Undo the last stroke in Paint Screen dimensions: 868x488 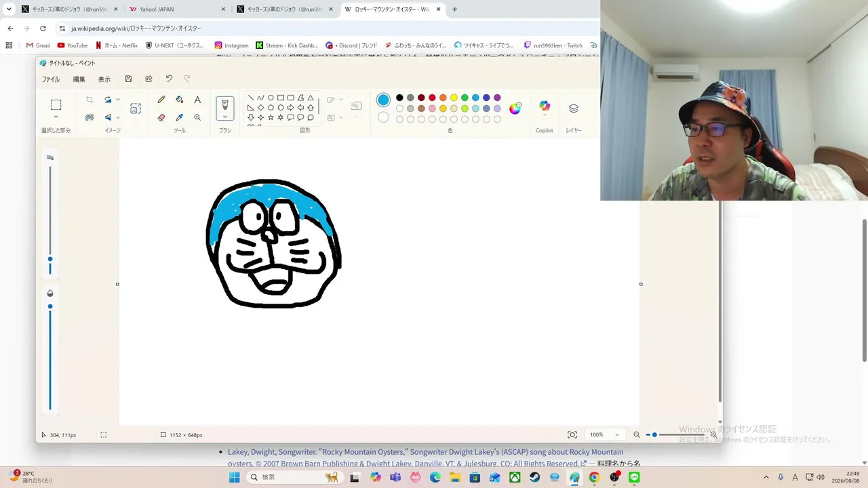click(169, 79)
